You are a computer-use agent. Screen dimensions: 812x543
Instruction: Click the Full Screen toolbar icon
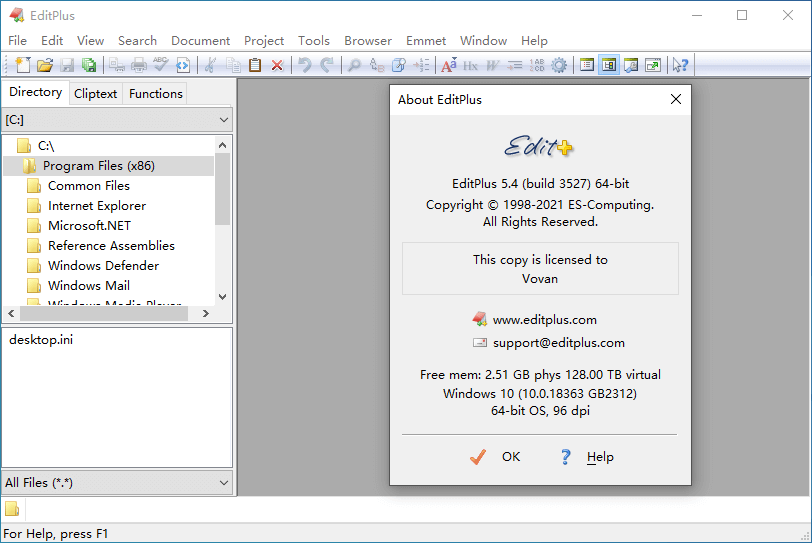point(653,65)
